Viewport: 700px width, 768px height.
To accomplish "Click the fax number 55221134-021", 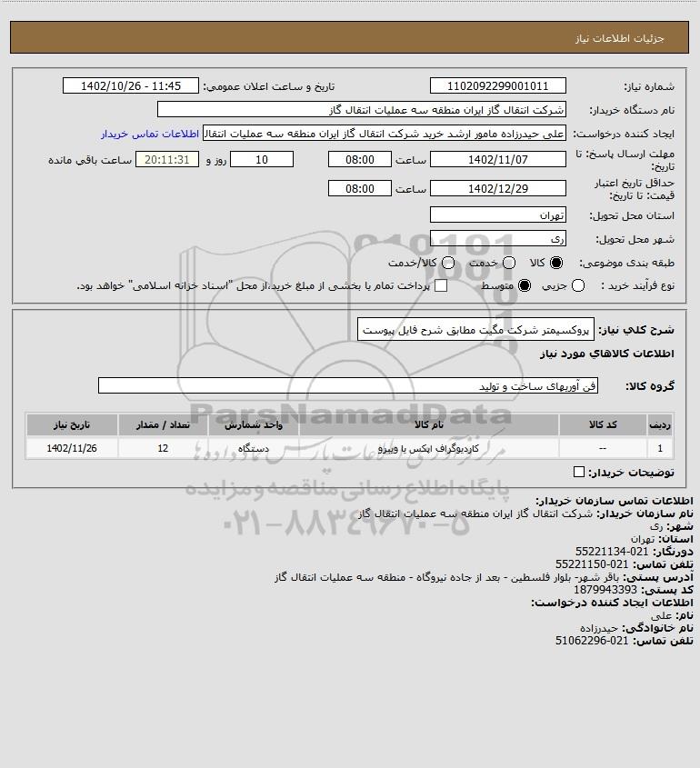I will pos(611,552).
